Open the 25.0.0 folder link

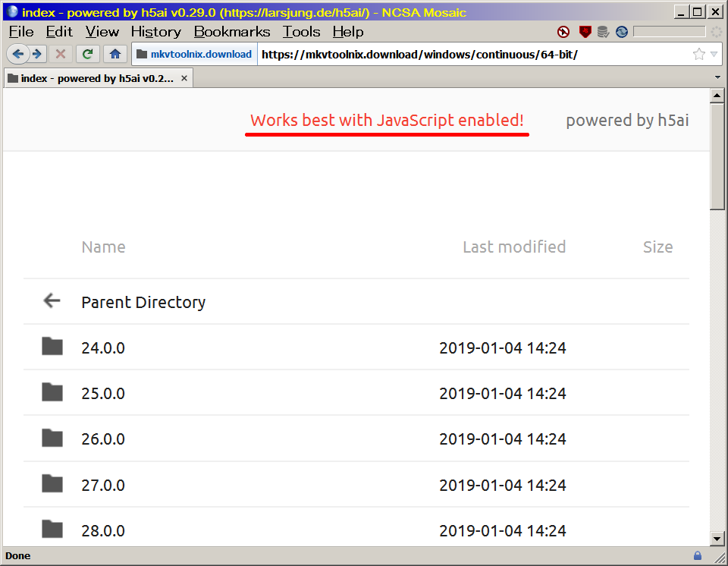(103, 393)
